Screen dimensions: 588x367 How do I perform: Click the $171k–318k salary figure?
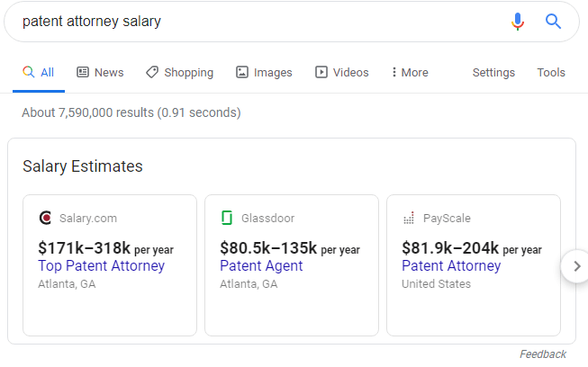84,248
